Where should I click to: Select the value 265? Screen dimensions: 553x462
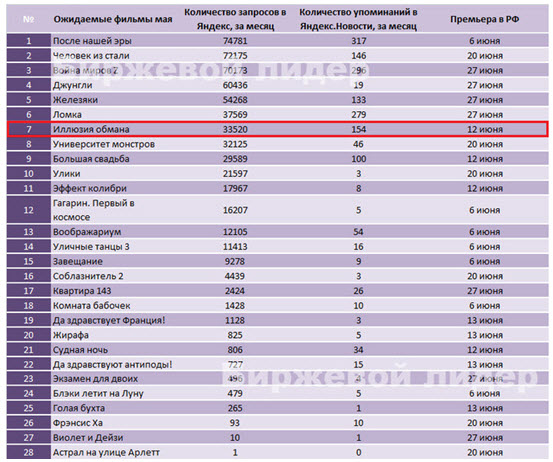pos(235,408)
